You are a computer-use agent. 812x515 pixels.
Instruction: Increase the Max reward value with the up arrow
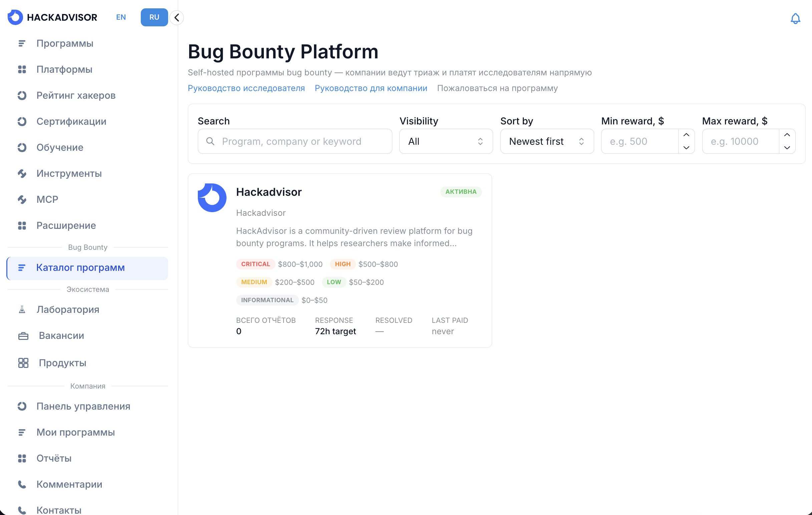click(x=787, y=135)
